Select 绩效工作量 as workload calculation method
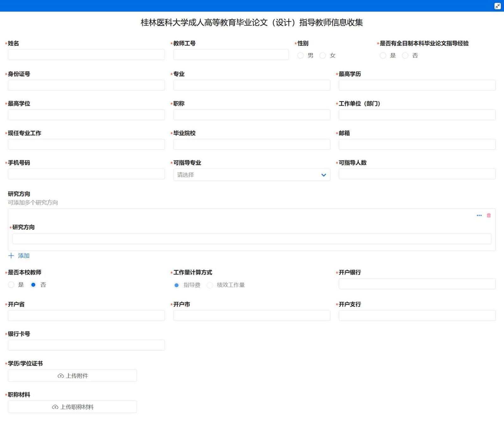 210,285
